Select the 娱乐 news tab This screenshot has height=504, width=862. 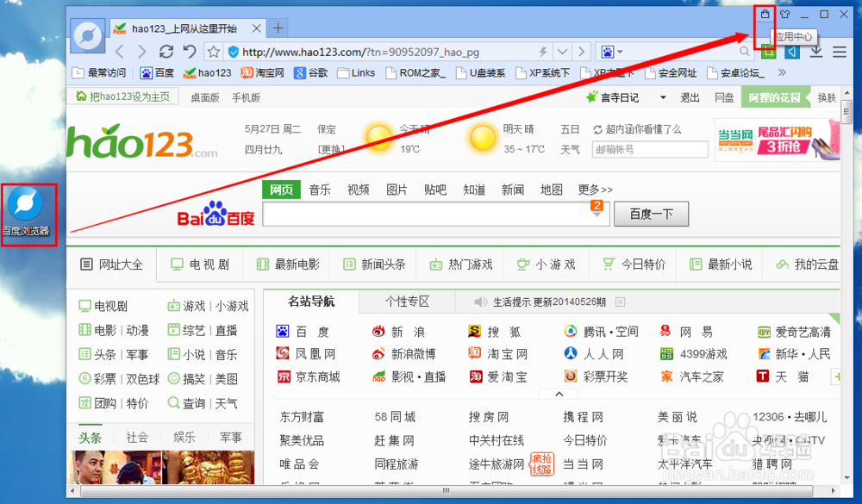[184, 438]
